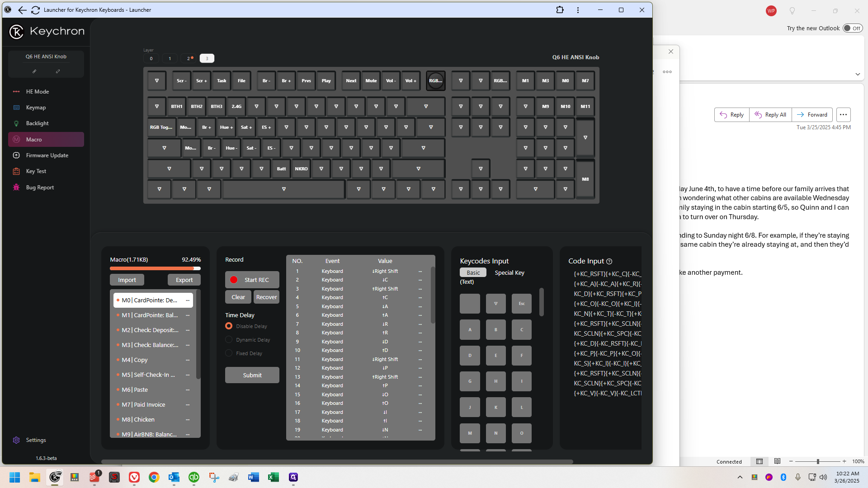Expand the Outlook header chevron
868x488 pixels.
(x=858, y=74)
